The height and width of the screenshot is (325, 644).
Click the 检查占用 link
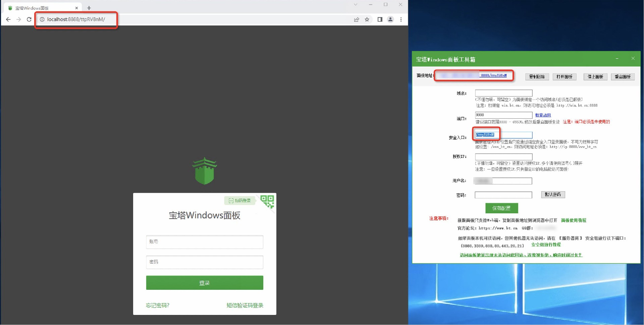543,115
